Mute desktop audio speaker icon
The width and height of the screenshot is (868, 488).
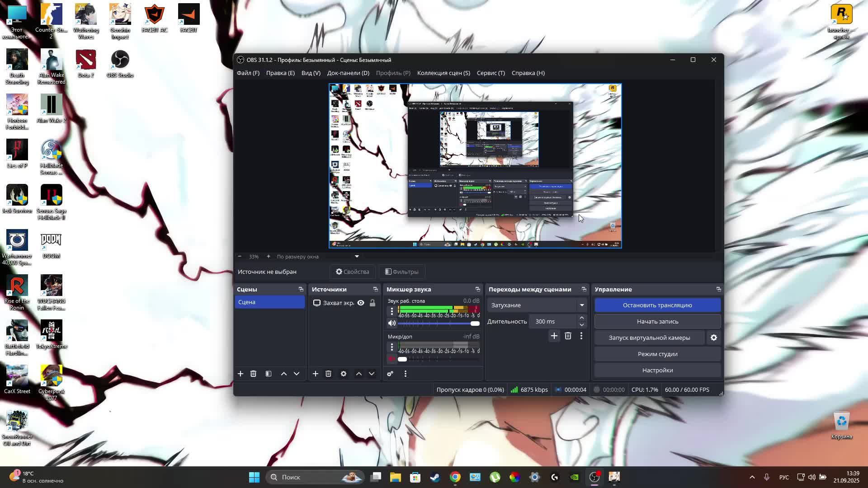click(x=392, y=323)
